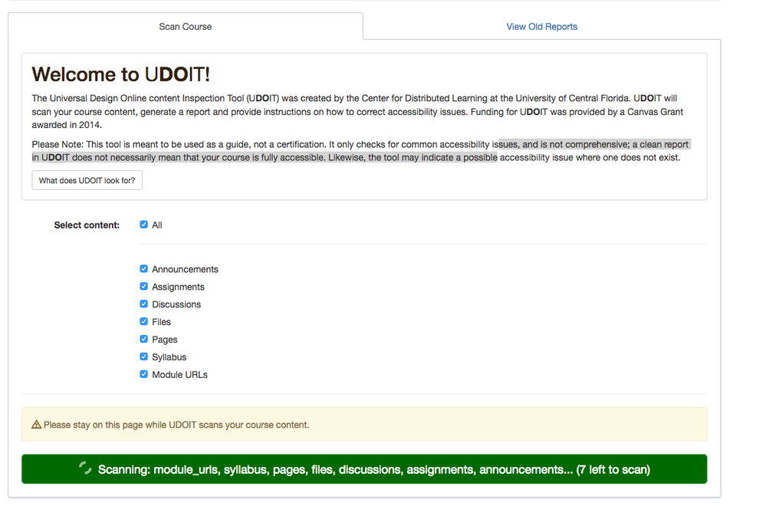
Task: Click the scanning spinner icon
Action: click(x=85, y=468)
